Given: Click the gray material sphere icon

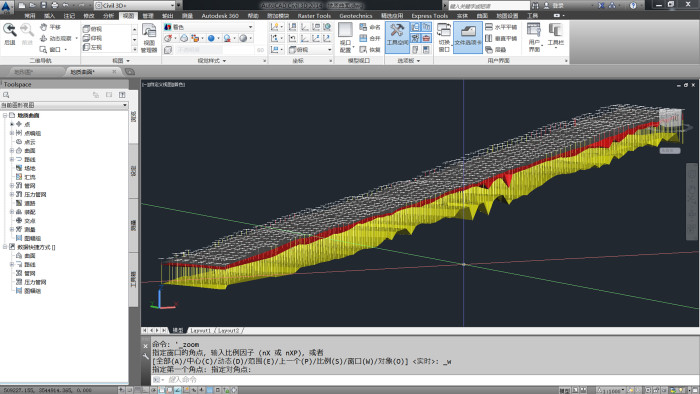Looking at the screenshot, I should [x=243, y=38].
